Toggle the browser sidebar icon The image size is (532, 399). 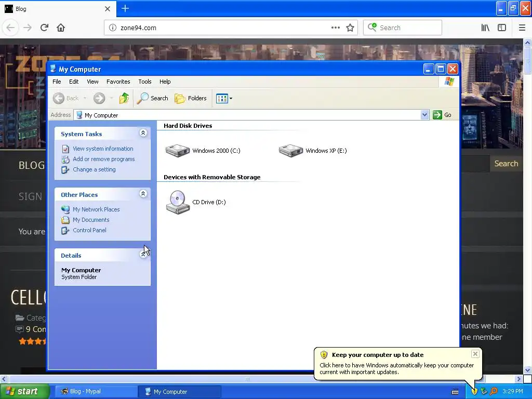(502, 28)
